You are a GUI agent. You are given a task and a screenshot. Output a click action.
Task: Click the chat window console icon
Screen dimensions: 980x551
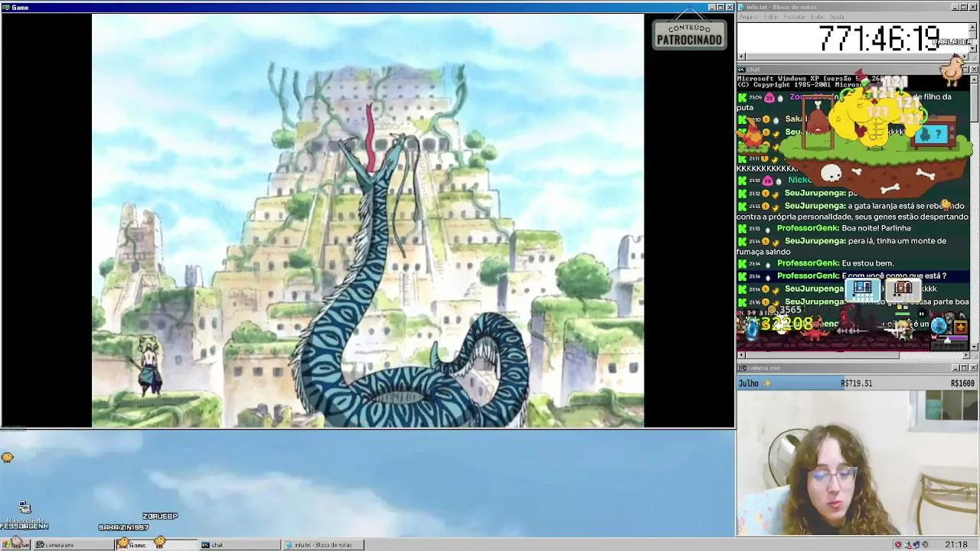coord(742,70)
